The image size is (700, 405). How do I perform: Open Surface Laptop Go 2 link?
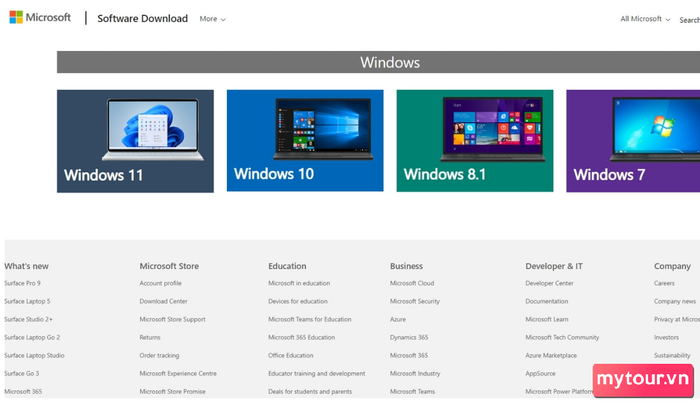[32, 337]
